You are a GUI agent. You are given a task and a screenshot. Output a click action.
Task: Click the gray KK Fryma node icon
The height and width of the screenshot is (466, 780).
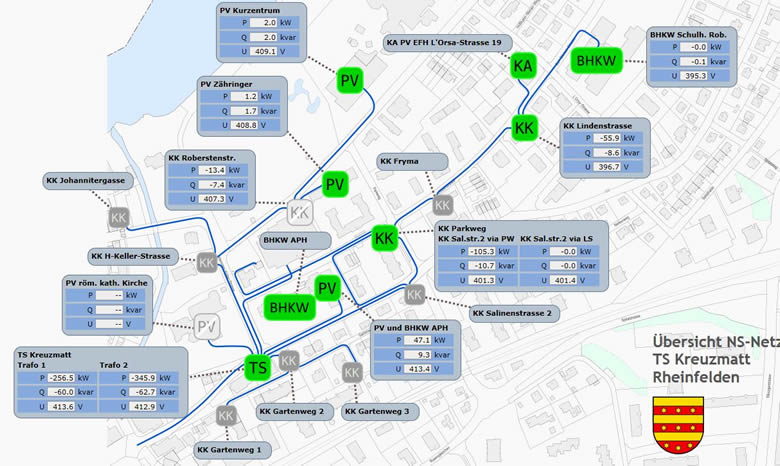442,205
